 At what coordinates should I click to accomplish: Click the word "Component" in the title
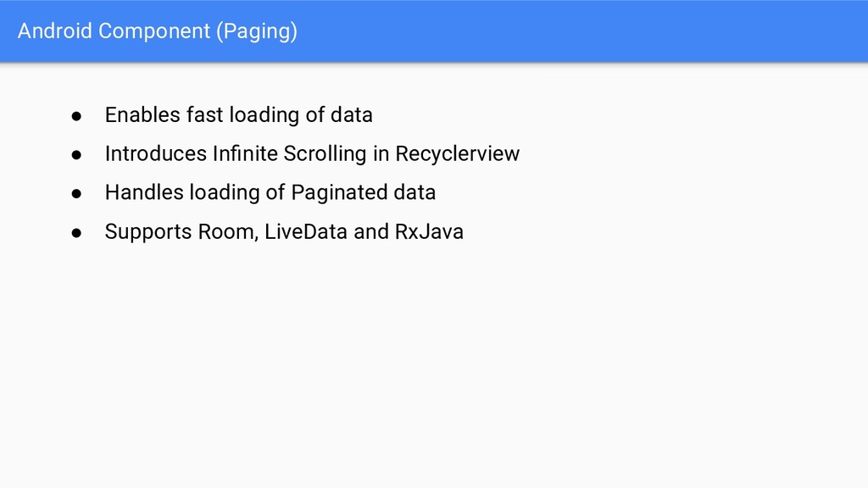(153, 31)
